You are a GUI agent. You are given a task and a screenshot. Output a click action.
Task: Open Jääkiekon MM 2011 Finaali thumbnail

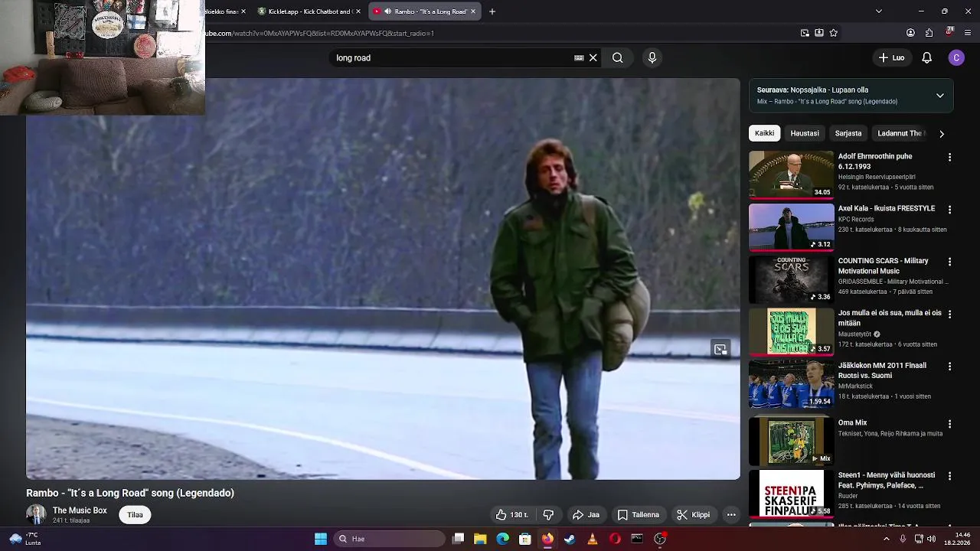[791, 383]
